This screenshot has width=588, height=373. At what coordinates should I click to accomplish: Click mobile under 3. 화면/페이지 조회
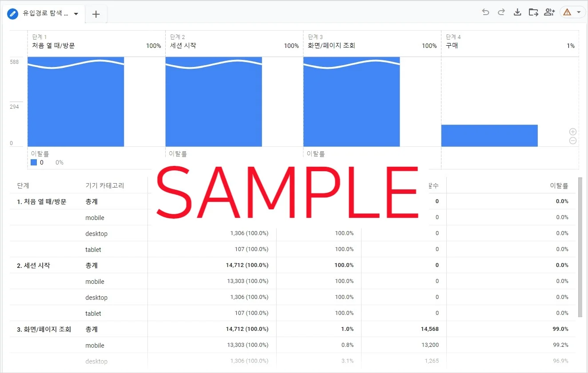click(x=95, y=346)
